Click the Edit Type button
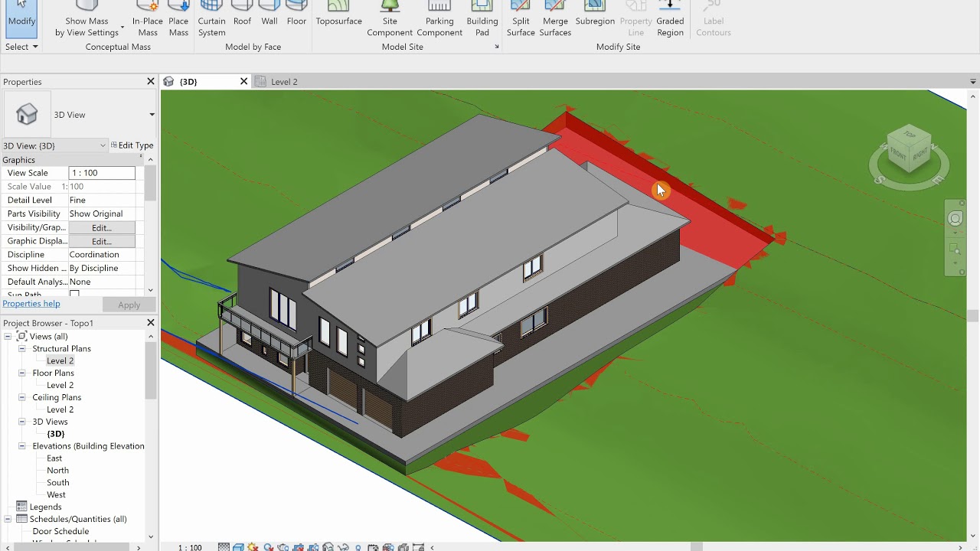980x551 pixels. click(x=132, y=145)
